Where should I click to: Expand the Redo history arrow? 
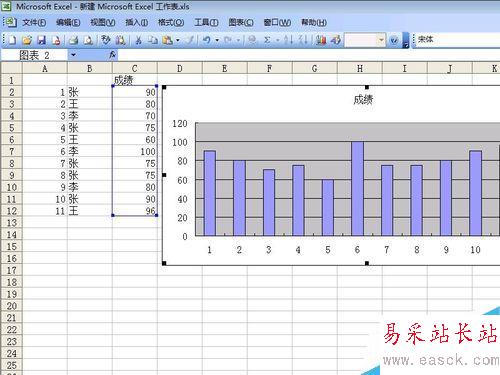[x=238, y=40]
